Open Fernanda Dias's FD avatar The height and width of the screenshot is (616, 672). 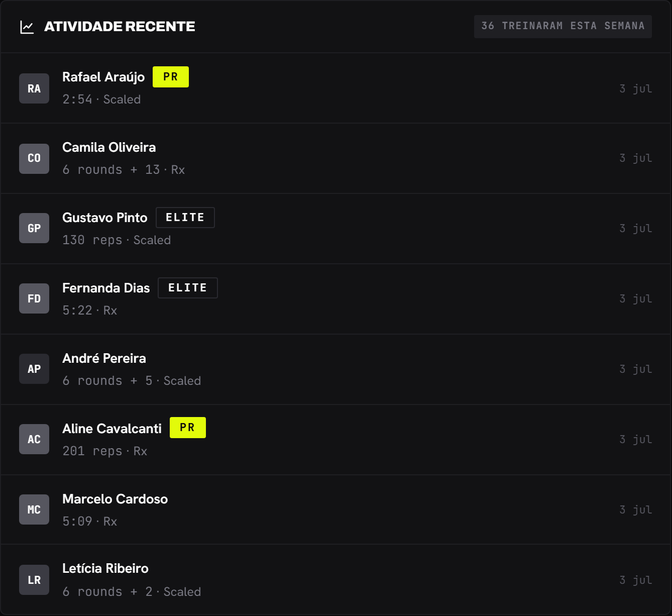34,298
